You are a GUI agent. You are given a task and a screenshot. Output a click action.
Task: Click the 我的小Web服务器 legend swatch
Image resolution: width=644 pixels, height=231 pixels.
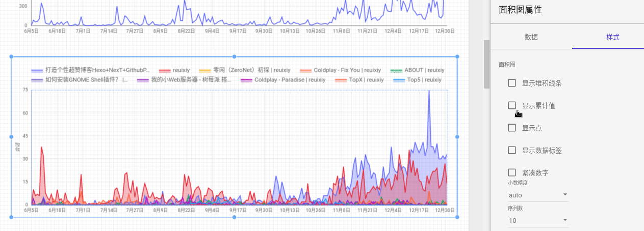143,80
